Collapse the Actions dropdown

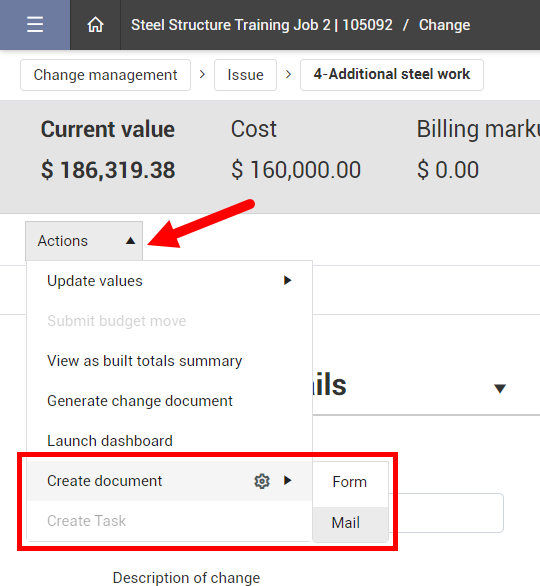coord(84,241)
